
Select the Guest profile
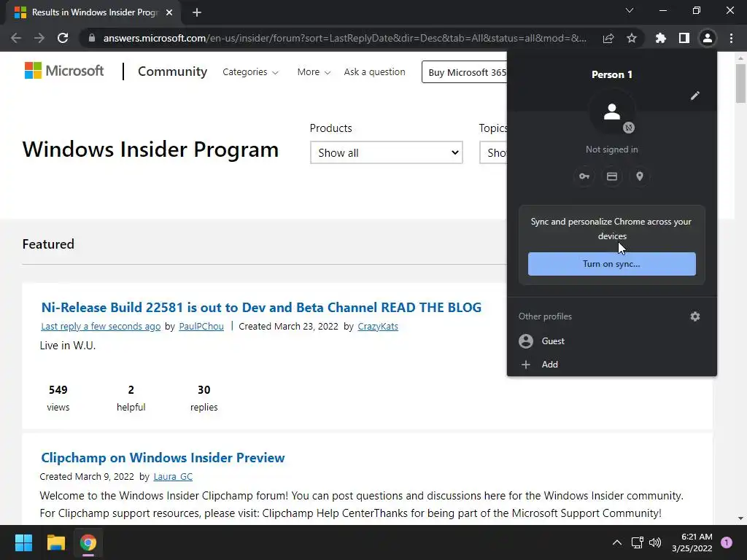(x=612, y=341)
